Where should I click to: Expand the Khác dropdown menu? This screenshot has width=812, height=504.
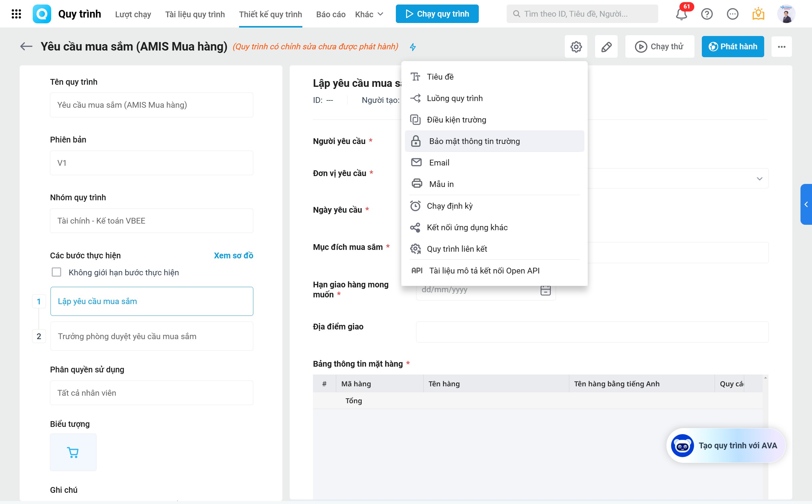click(369, 14)
